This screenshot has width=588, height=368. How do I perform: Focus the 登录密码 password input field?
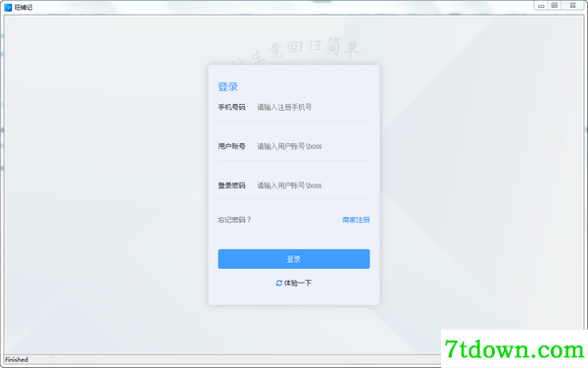(x=314, y=185)
